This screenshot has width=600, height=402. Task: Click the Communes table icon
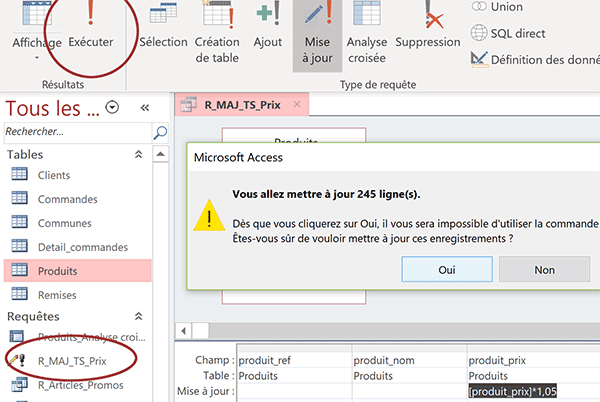pos(20,222)
